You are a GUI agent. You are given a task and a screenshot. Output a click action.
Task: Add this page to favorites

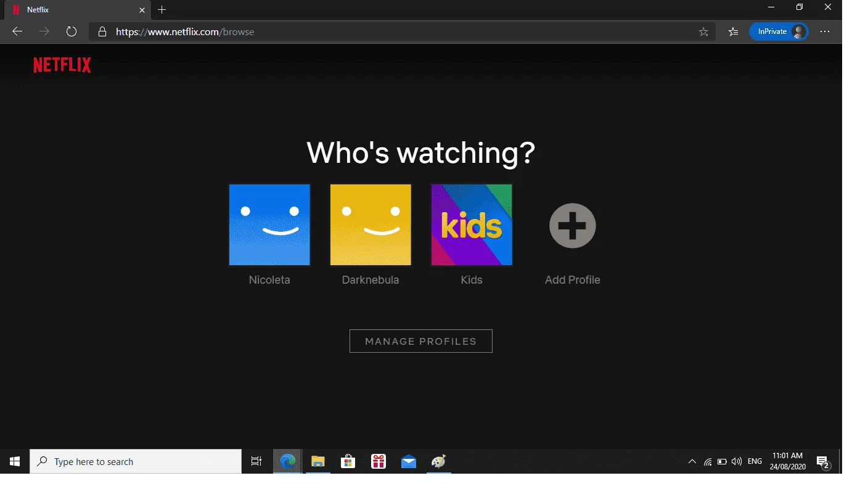pos(703,32)
